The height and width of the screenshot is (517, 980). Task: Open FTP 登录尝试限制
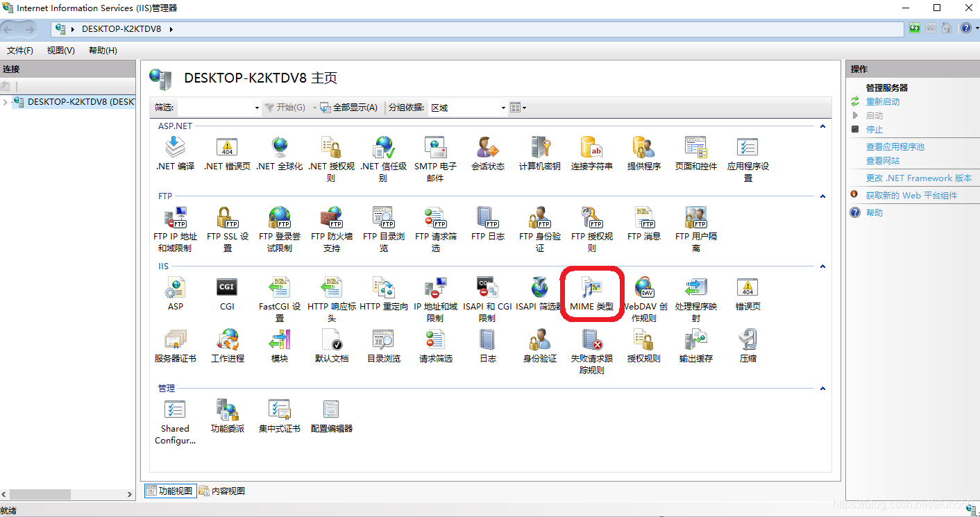click(x=280, y=229)
